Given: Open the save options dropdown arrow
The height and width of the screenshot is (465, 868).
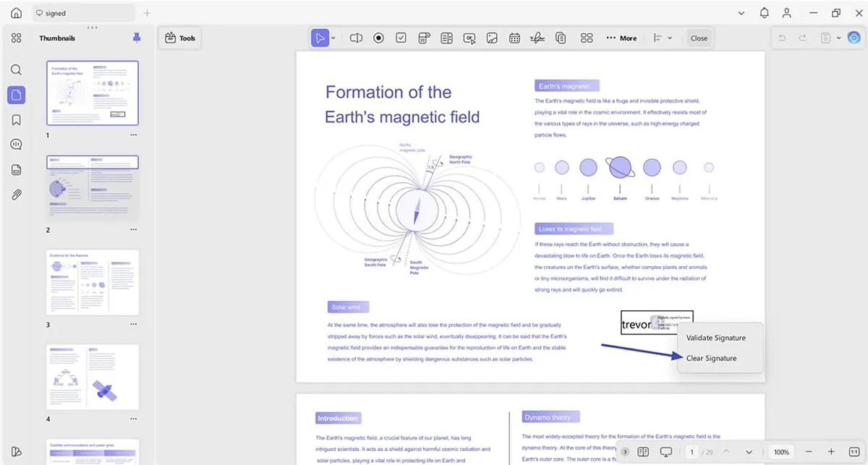Looking at the screenshot, I should point(838,38).
